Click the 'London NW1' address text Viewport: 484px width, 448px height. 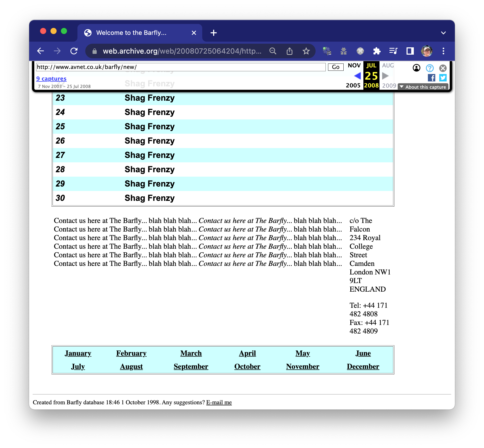pyautogui.click(x=370, y=272)
